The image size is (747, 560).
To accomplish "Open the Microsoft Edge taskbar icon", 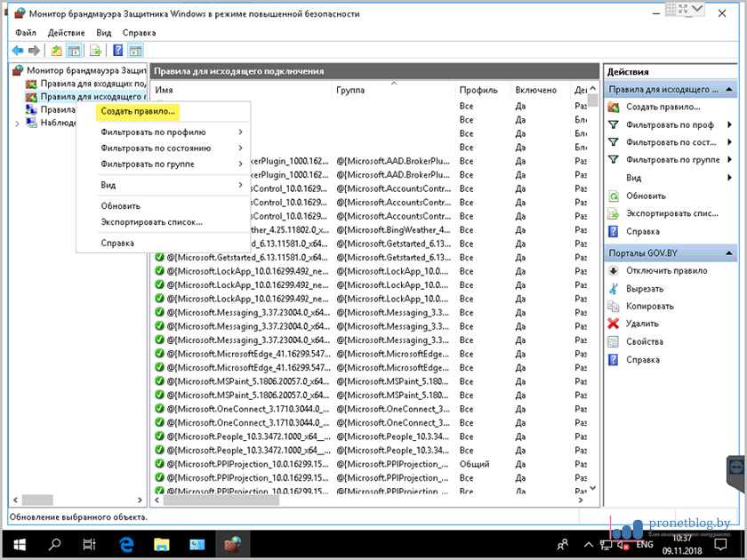I will [x=125, y=544].
